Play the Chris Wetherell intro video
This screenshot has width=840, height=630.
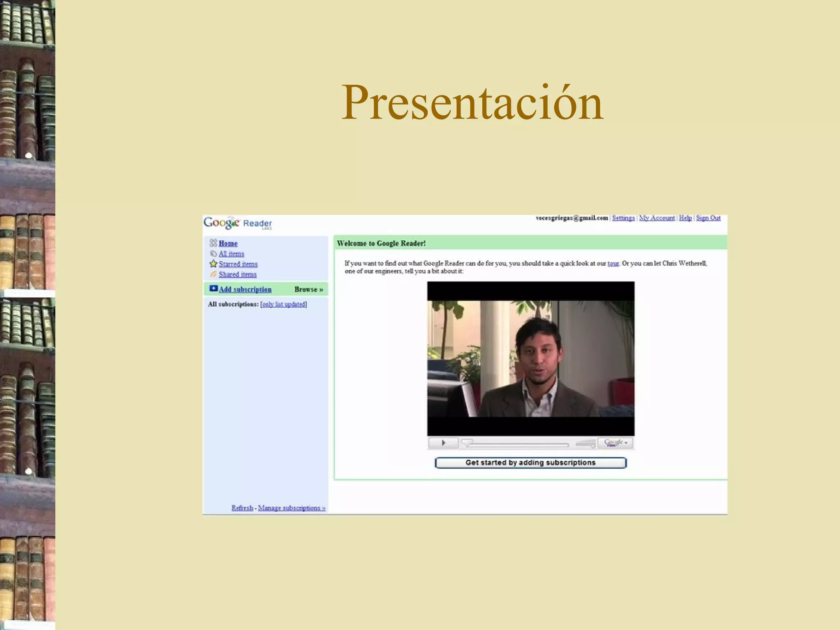pyautogui.click(x=531, y=358)
